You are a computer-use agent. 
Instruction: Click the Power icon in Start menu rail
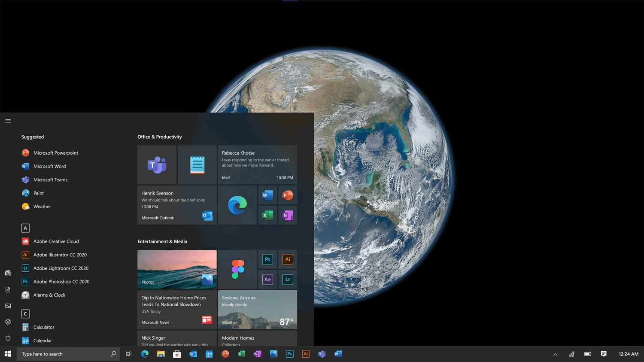8,338
